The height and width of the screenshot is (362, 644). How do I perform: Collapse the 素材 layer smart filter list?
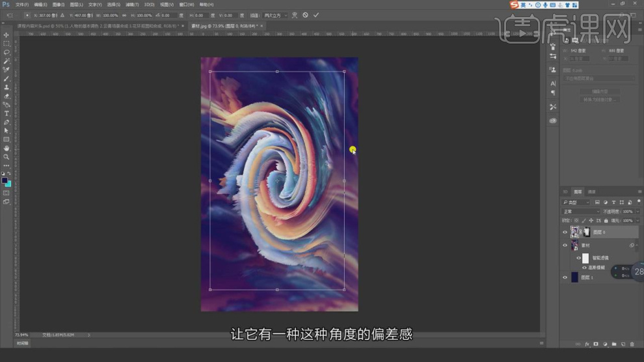[x=637, y=245]
